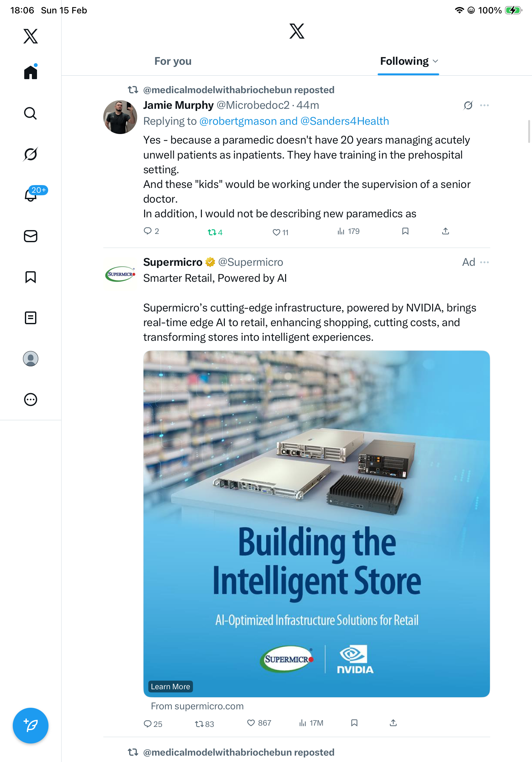Open Search from the sidebar
Image resolution: width=532 pixels, height=762 pixels.
pos(30,114)
